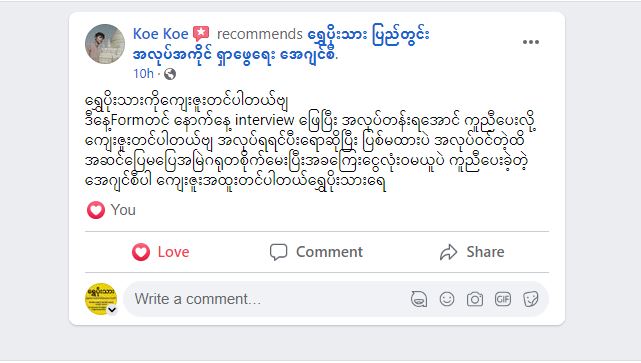
Task: Attach a photo with the camera icon
Action: click(x=475, y=299)
